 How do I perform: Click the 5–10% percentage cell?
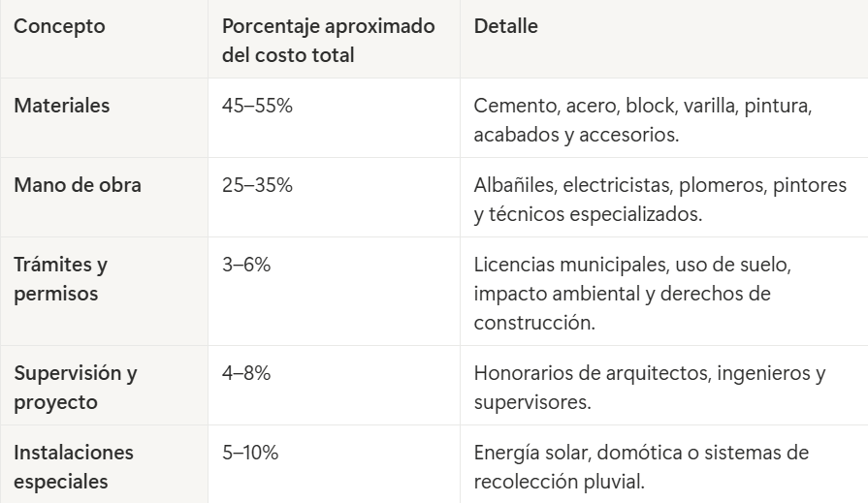click(x=251, y=453)
